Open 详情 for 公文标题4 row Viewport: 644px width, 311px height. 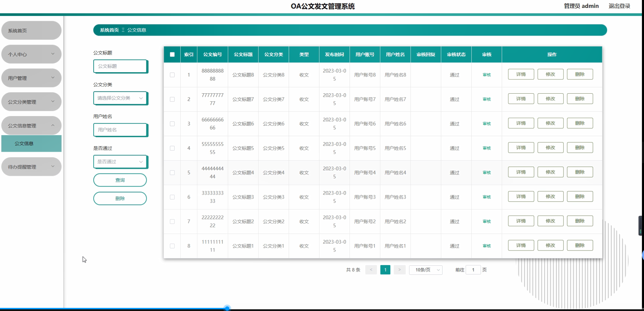521,172
